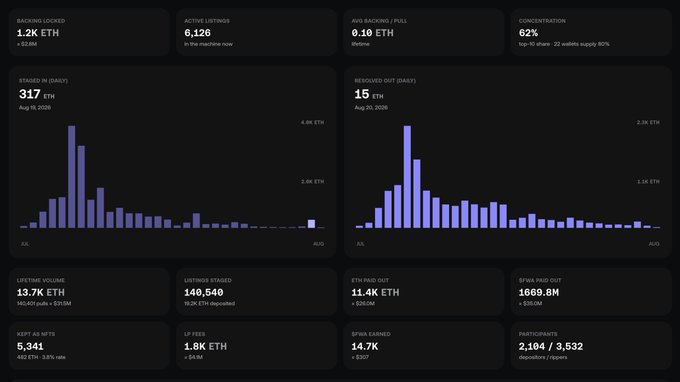
Task: Click the 'Aug 20, 2026' date
Action: [x=371, y=108]
